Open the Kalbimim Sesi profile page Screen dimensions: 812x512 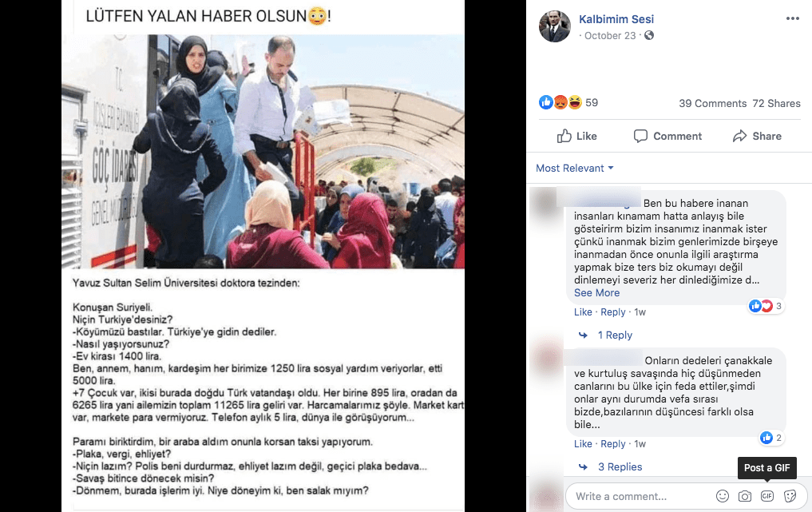616,19
